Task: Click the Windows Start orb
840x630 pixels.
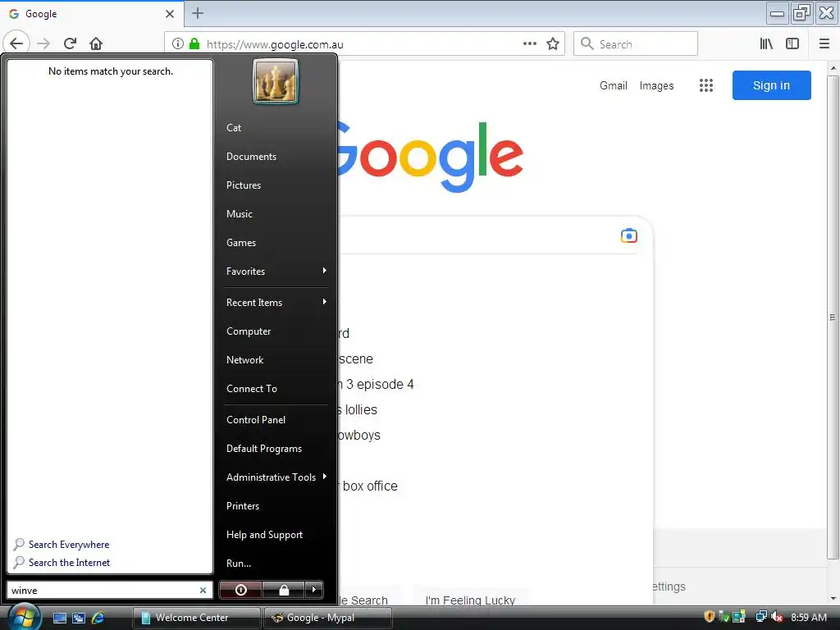Action: pos(24,617)
